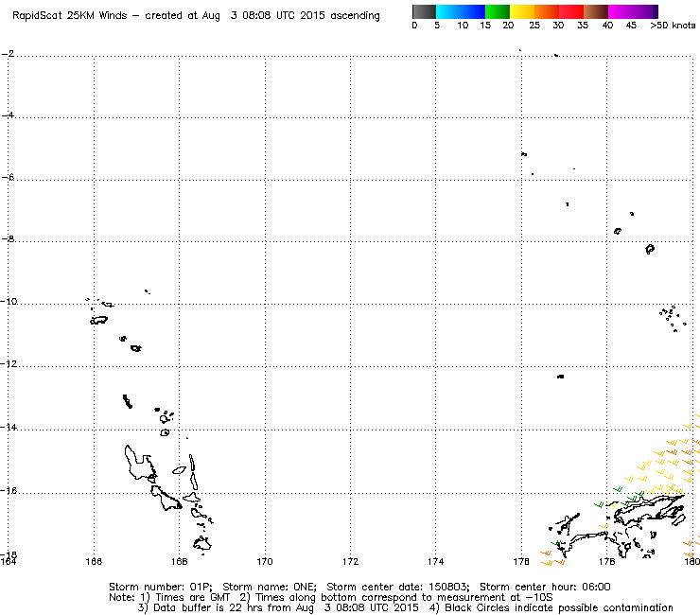Click the '-6' latitude axis label
Screen dimensions: 700x615
point(8,177)
